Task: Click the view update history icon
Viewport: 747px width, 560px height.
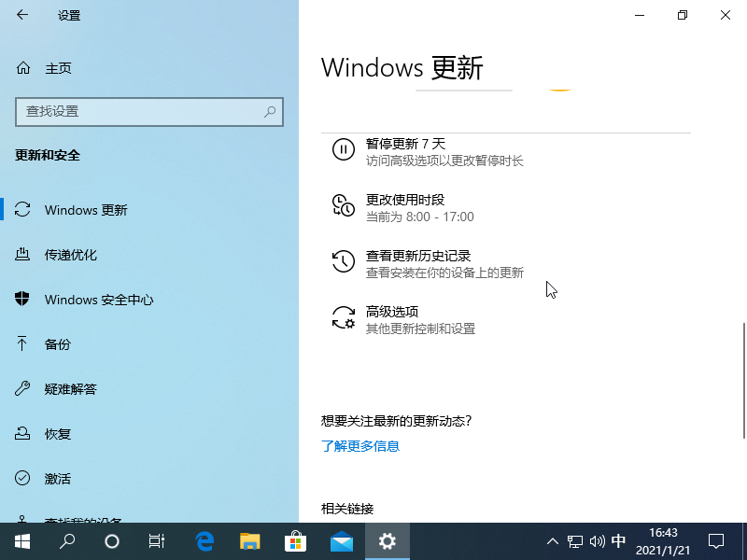Action: [x=344, y=262]
